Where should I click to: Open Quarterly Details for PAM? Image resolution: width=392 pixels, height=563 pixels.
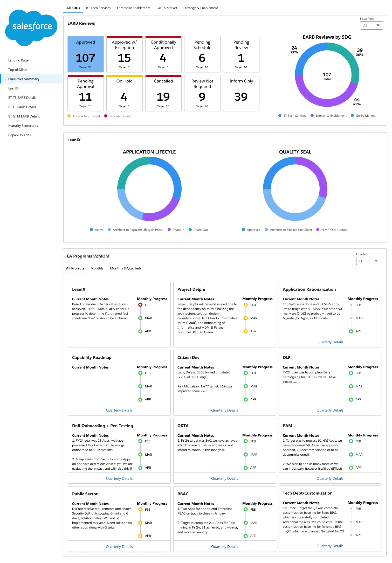pyautogui.click(x=330, y=478)
